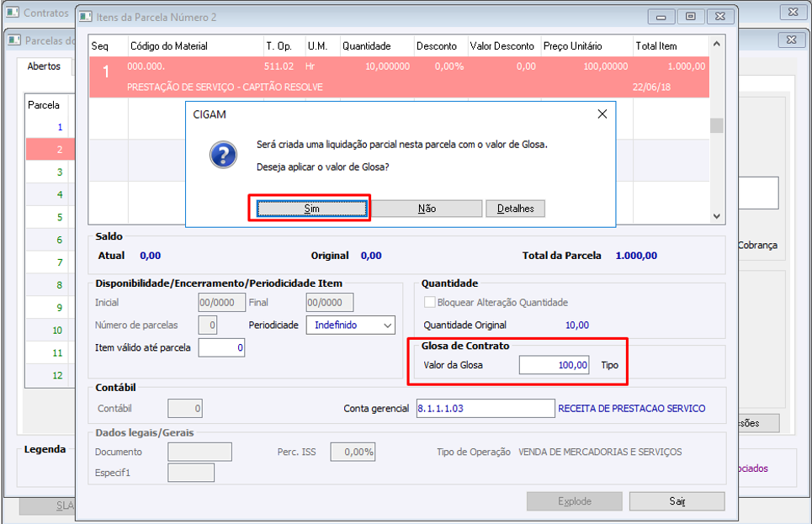Click the Inicial date field
Viewport: 812px width, 524px height.
(221, 303)
